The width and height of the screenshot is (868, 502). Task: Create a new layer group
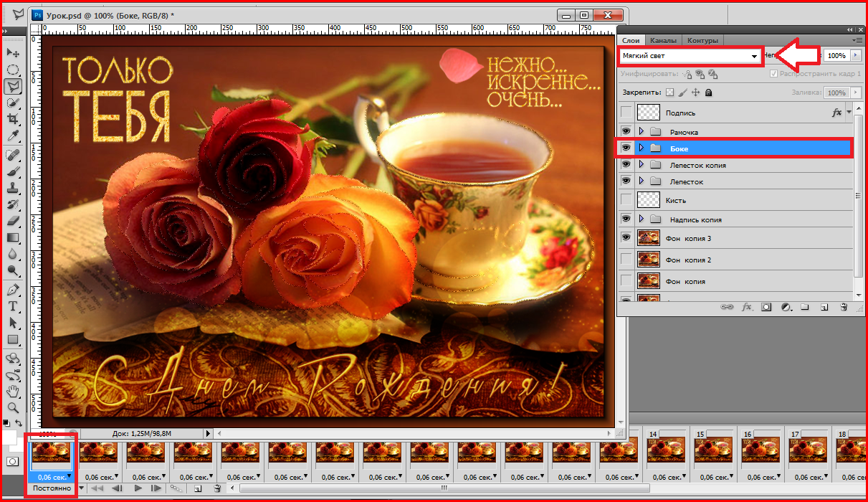coord(805,306)
